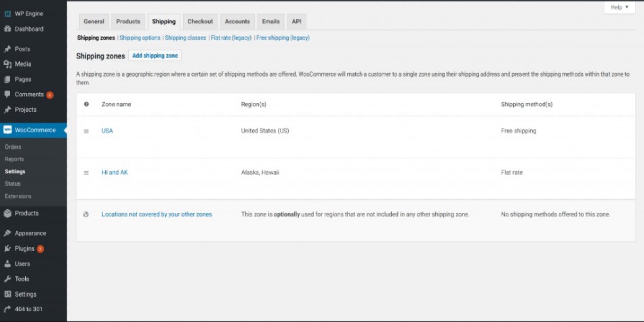
Task: Click the Comments speech bubble icon
Action: pos(8,94)
